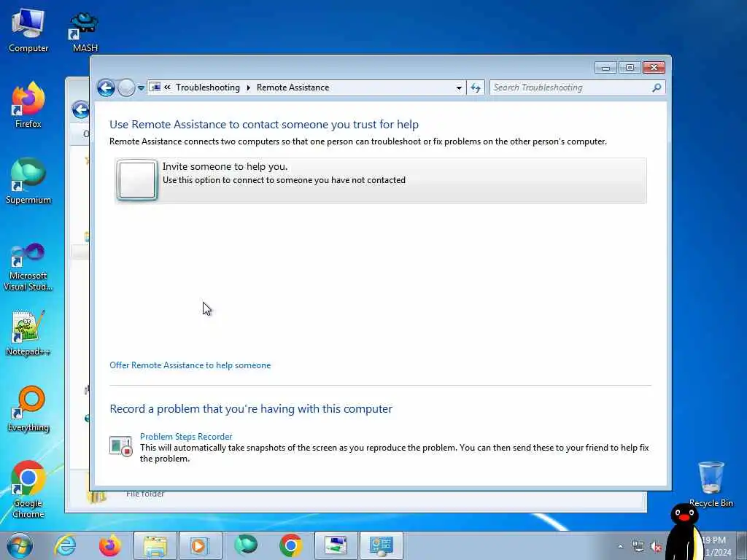The width and height of the screenshot is (747, 560).
Task: Click back arrow in the background window
Action: click(80, 109)
